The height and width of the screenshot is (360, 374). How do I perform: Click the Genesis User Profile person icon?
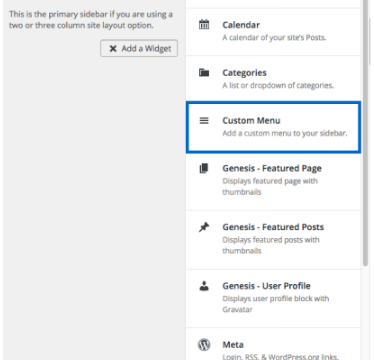204,286
